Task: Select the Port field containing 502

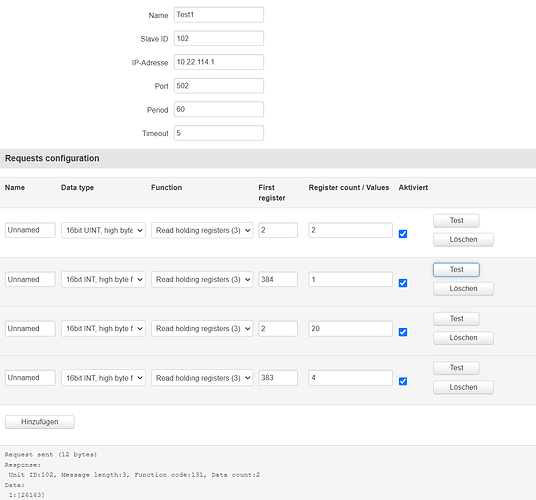Action: coord(219,86)
